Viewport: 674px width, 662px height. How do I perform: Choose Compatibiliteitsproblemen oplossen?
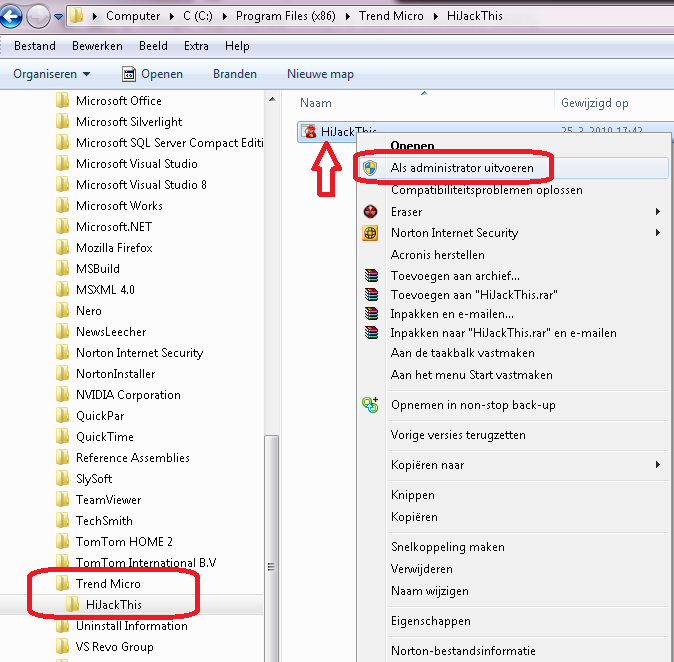[487, 190]
